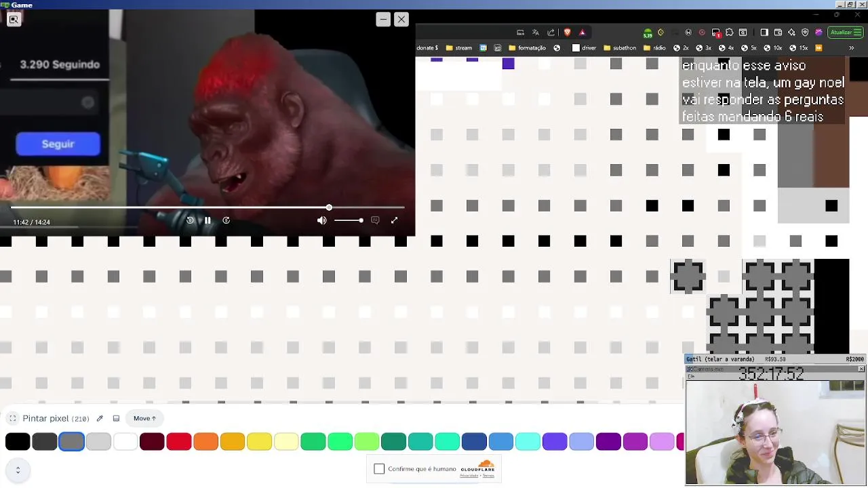Screen dimensions: 868x488
Task: Click the translate page icon
Action: click(536, 32)
